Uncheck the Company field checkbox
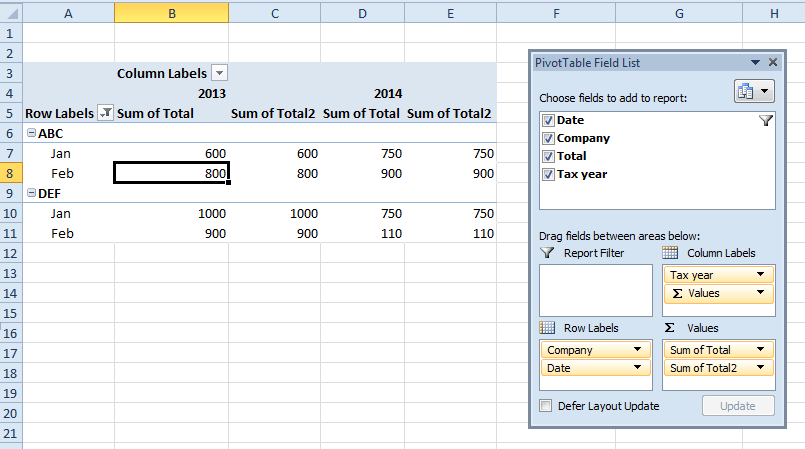 [547, 139]
